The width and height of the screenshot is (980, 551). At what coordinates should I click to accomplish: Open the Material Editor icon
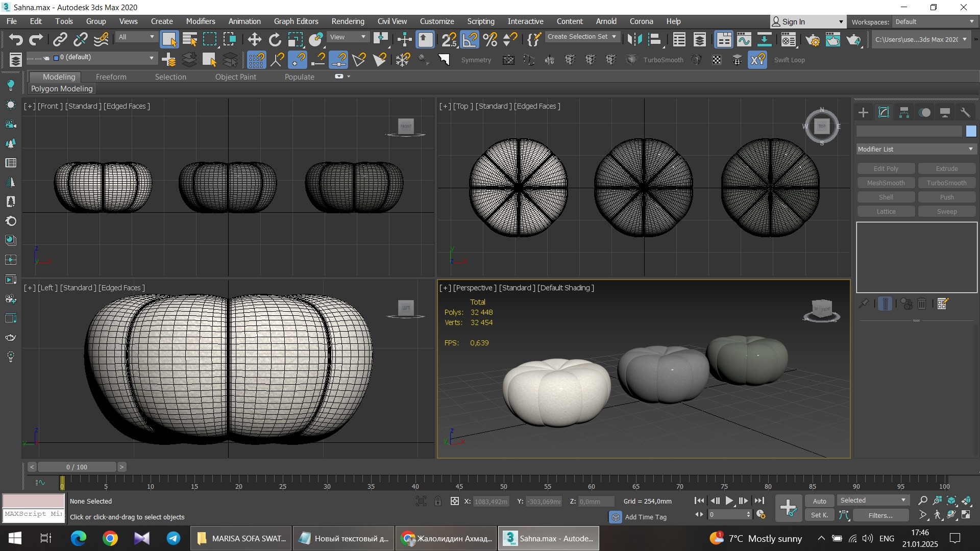(x=789, y=39)
